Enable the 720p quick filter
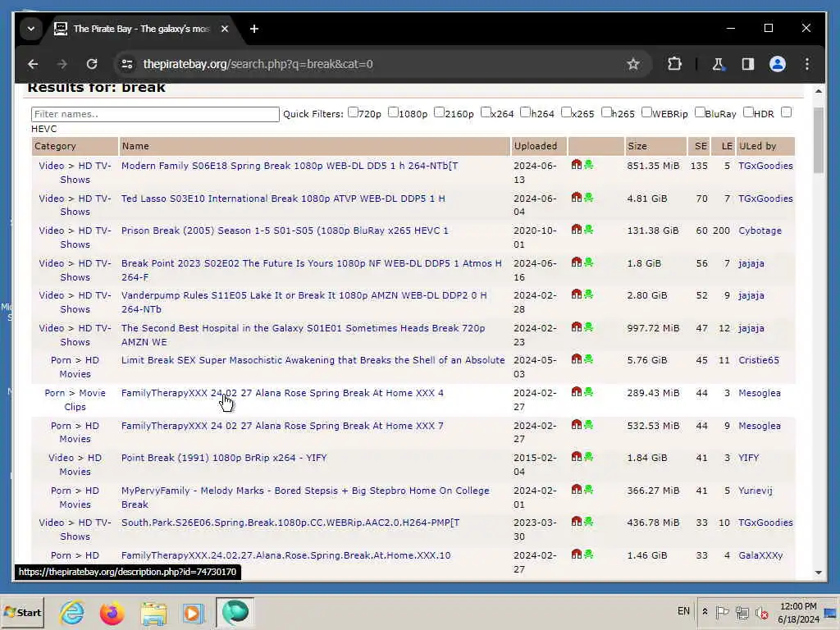Screen dimensions: 840x630 click(353, 112)
